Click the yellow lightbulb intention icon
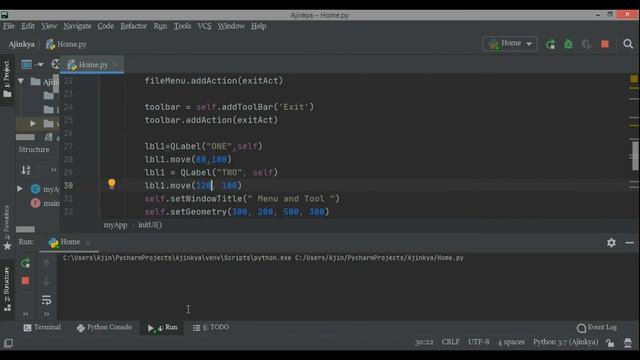Viewport: 640px width, 360px height. [x=111, y=184]
